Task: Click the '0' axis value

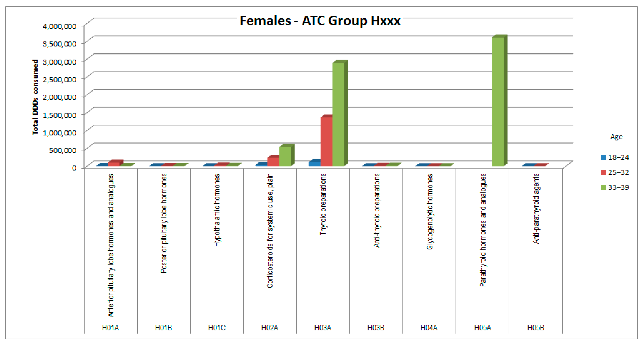Action: [74, 168]
